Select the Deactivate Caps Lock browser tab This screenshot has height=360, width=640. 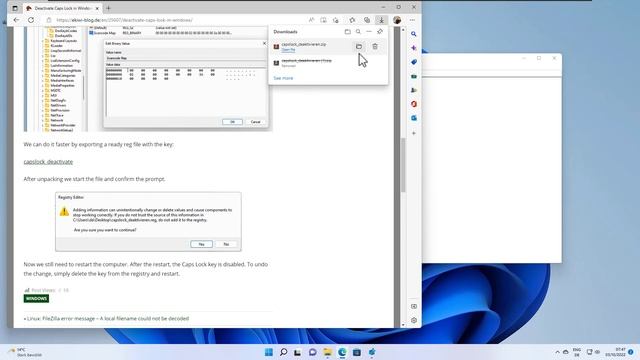click(62, 8)
